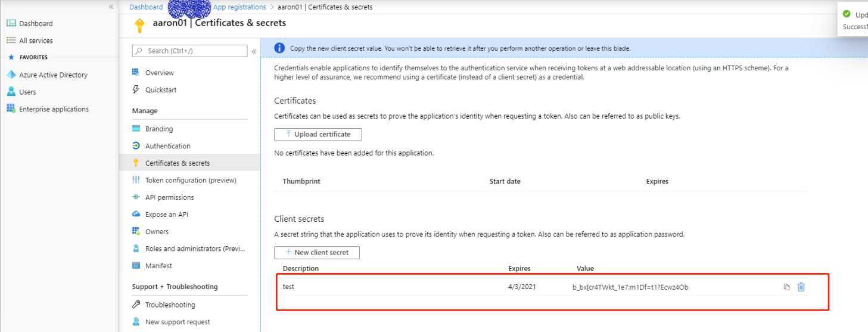This screenshot has width=868, height=332.
Task: Click the Expose an API cloud icon
Action: click(136, 214)
